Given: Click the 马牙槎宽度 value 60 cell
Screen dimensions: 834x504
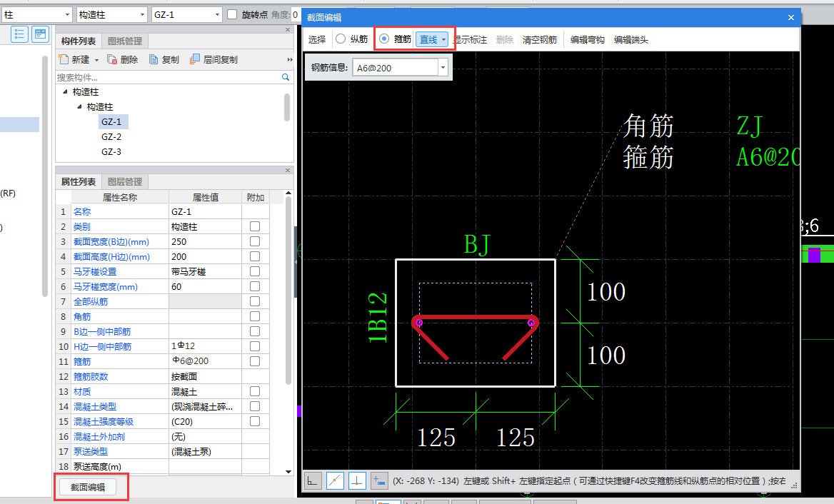Looking at the screenshot, I should [205, 286].
